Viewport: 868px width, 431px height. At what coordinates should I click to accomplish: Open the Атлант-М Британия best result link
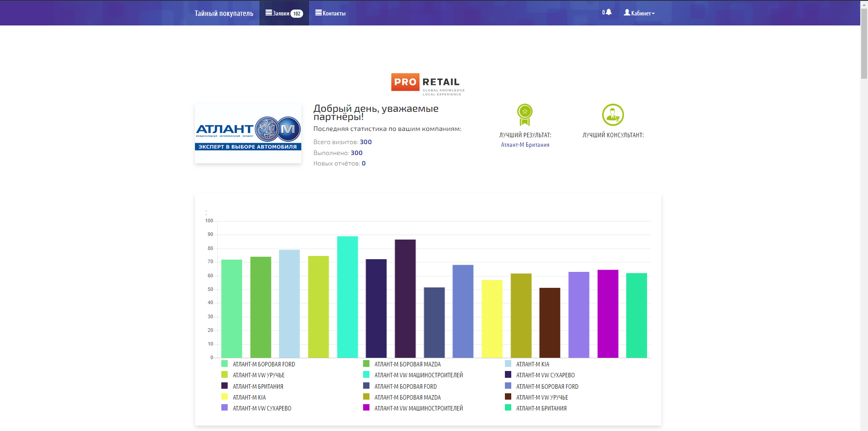click(525, 145)
